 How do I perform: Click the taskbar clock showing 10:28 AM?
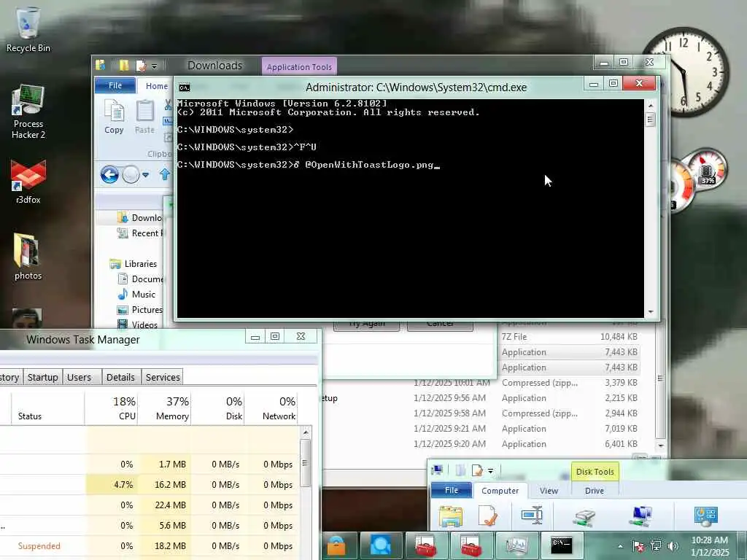[x=709, y=545]
